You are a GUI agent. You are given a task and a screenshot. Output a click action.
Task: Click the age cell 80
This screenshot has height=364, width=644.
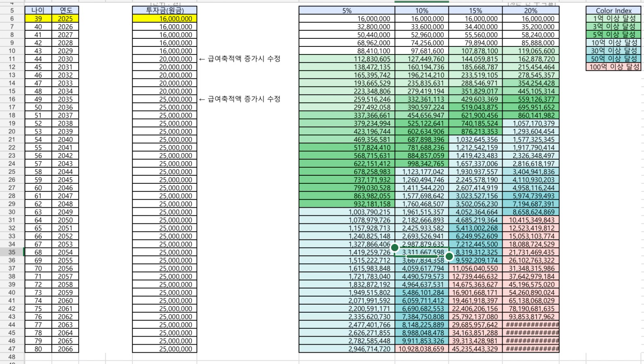38,349
